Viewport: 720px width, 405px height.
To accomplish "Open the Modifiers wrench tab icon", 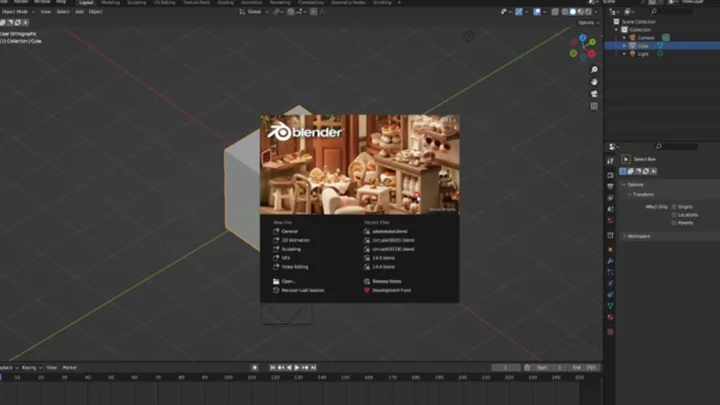I will click(x=610, y=261).
